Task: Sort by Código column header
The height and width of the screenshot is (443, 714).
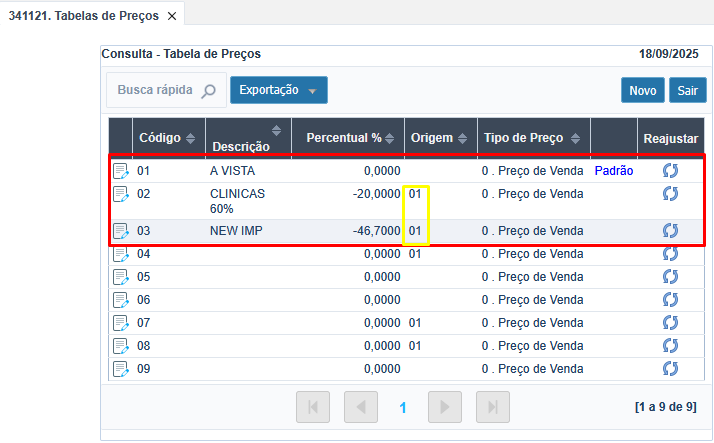Action: click(166, 138)
